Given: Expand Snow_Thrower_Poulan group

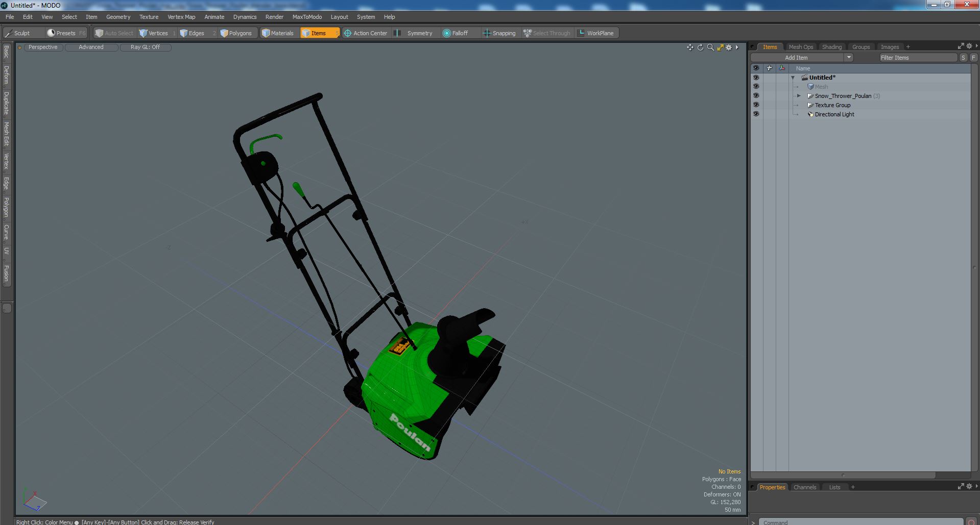Looking at the screenshot, I should pos(799,96).
